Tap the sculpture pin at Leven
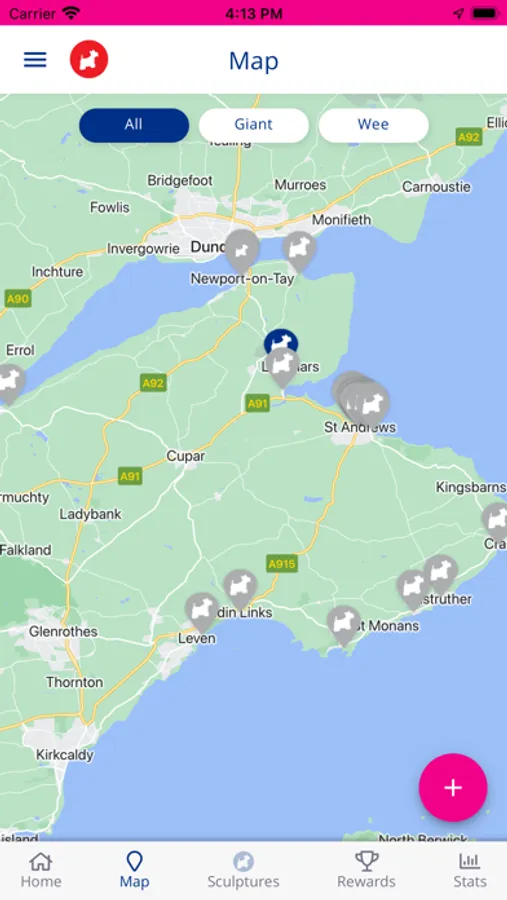The height and width of the screenshot is (900, 507). (202, 612)
